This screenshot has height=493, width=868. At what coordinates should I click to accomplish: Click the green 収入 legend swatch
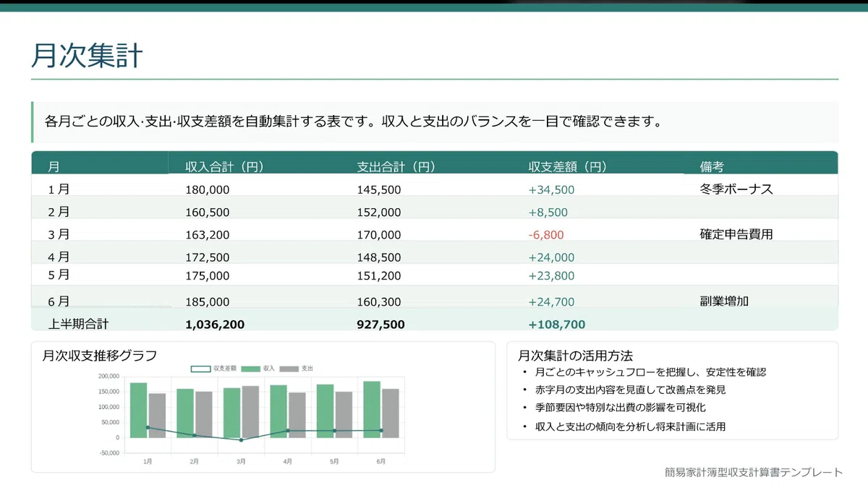tap(251, 369)
